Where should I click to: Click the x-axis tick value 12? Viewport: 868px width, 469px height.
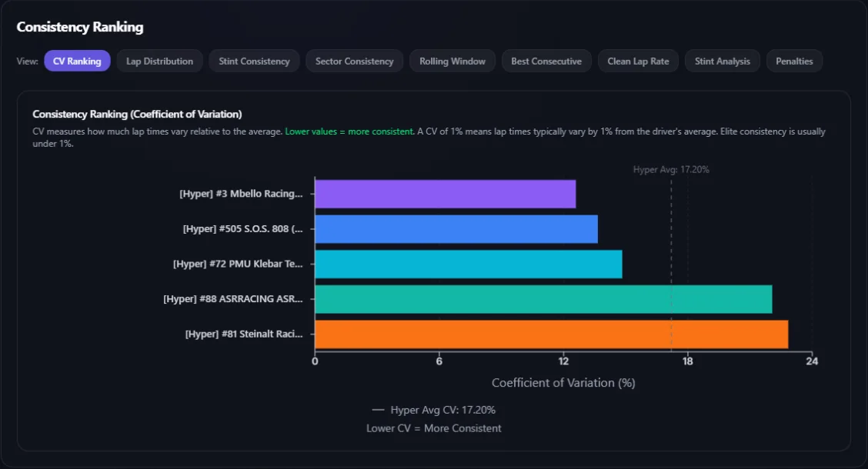(x=563, y=361)
